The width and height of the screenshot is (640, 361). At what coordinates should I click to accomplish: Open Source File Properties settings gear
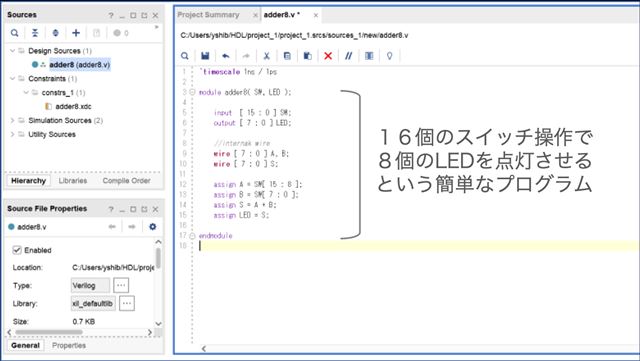153,227
